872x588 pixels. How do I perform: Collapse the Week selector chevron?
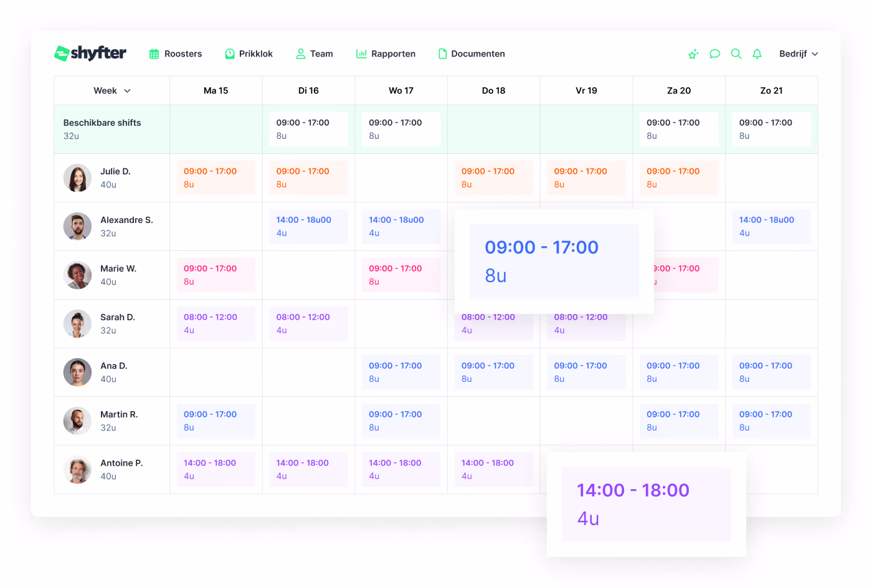pos(128,90)
